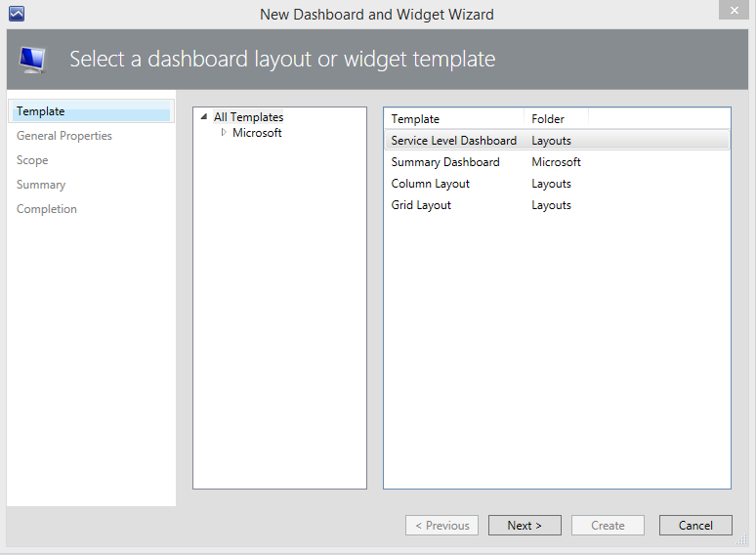Open the Template wizard step
This screenshot has height=555, width=756.
[92, 111]
